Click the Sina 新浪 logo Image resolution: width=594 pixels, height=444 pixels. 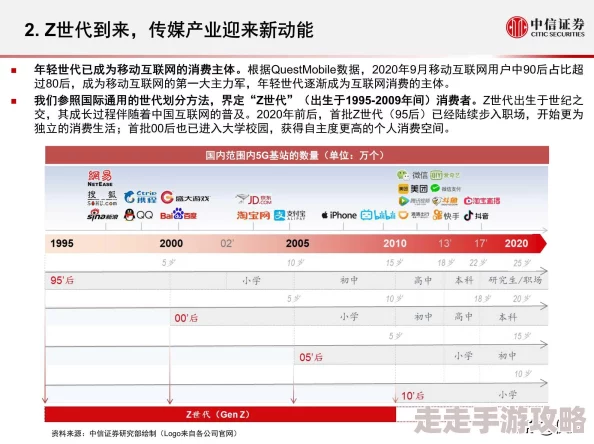pos(102,215)
